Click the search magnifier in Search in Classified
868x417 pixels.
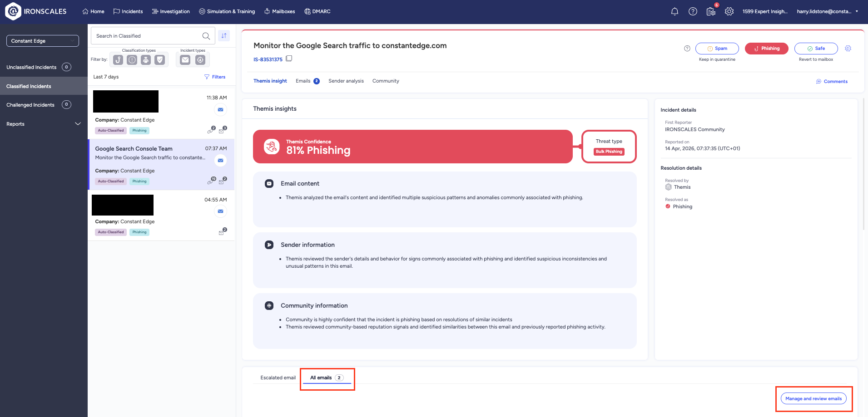tap(206, 36)
